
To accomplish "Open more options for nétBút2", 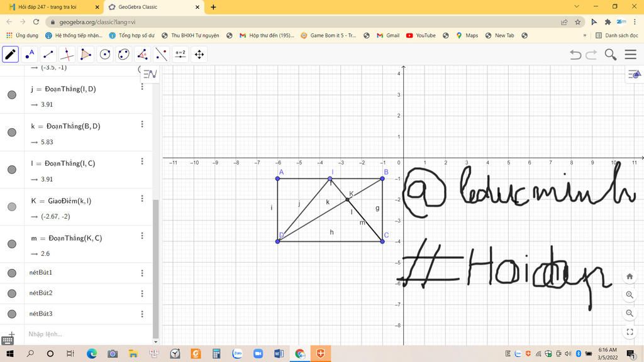I will (x=142, y=293).
